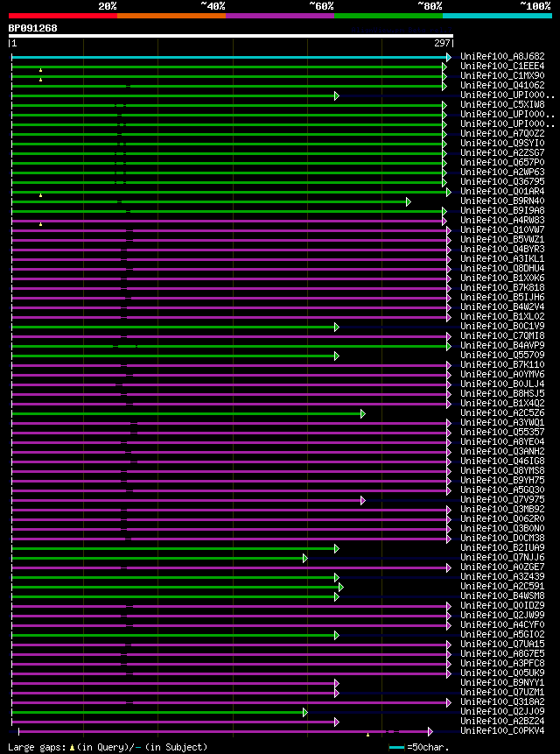The height and width of the screenshot is (754, 560).
Task: Click the yellow gap marker below A4RW83 bar
Action: click(x=41, y=224)
